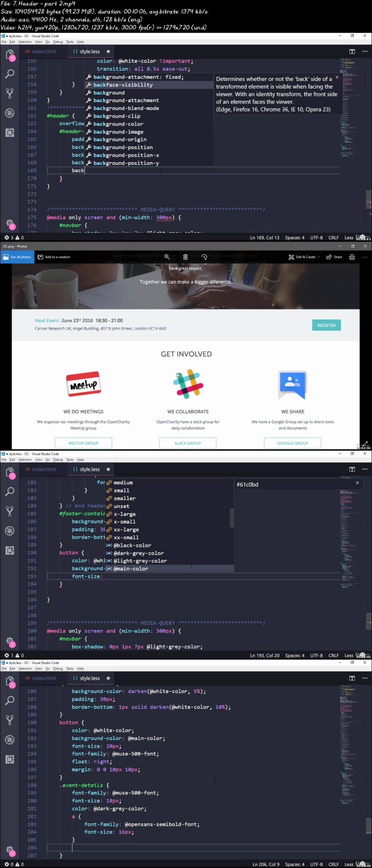Image resolution: width=372 pixels, height=868 pixels.
Task: Open Debug icon in VS Code window at Ln 169
Action: pos(10,113)
